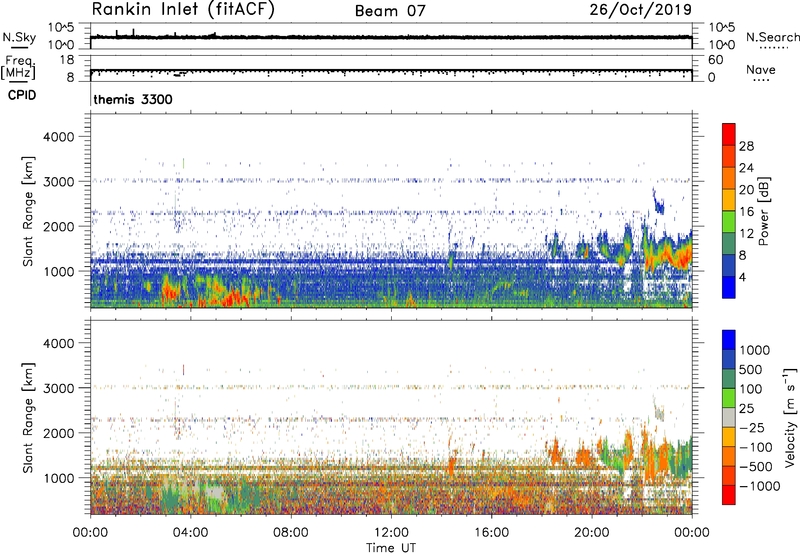Image resolution: width=800 pixels, height=554 pixels.
Task: Click the 'N.Sky' legend label
Action: pyautogui.click(x=19, y=37)
